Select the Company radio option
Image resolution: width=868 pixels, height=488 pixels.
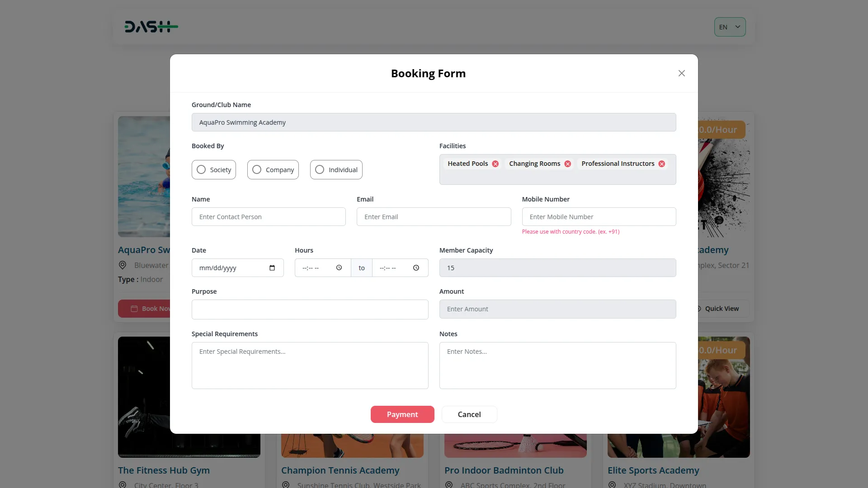tap(257, 170)
